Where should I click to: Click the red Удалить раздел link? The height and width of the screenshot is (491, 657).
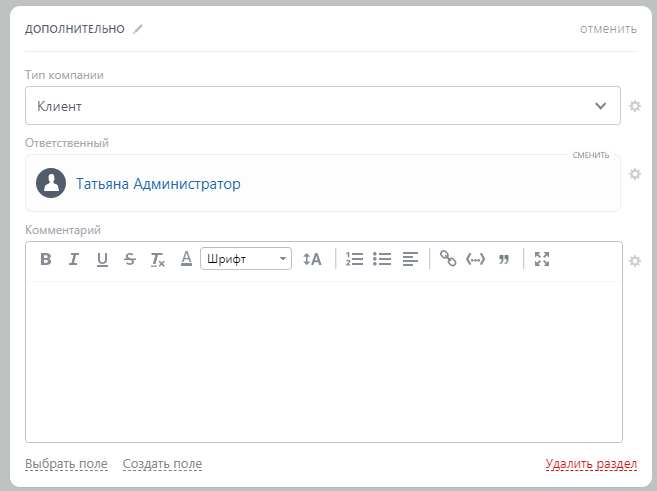pos(591,464)
